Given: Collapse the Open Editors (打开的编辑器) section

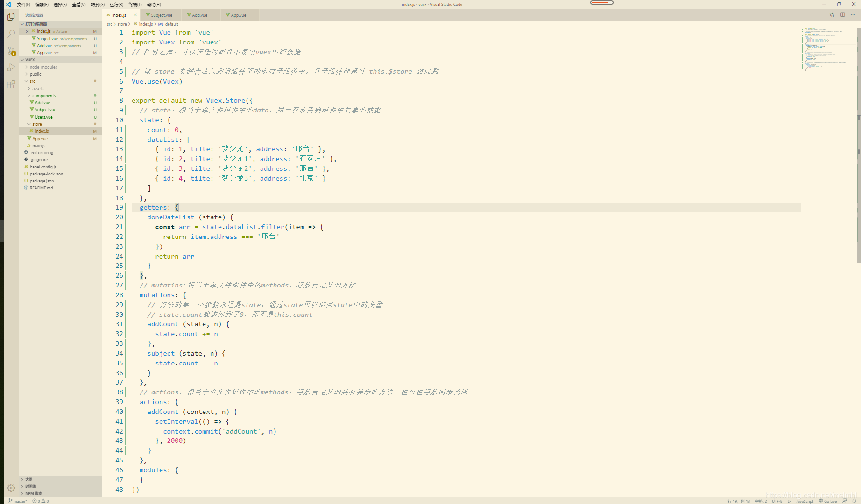Looking at the screenshot, I should pos(60,24).
